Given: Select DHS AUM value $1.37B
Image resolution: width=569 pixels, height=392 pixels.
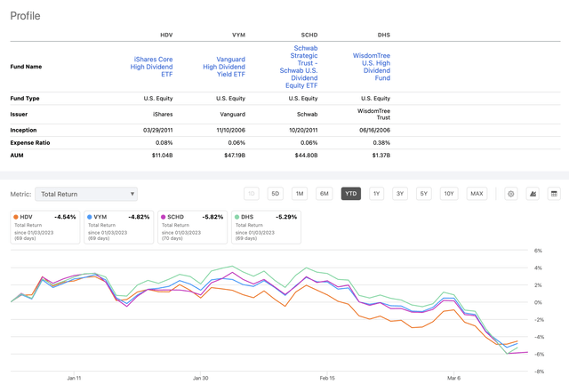Looking at the screenshot, I should (381, 156).
